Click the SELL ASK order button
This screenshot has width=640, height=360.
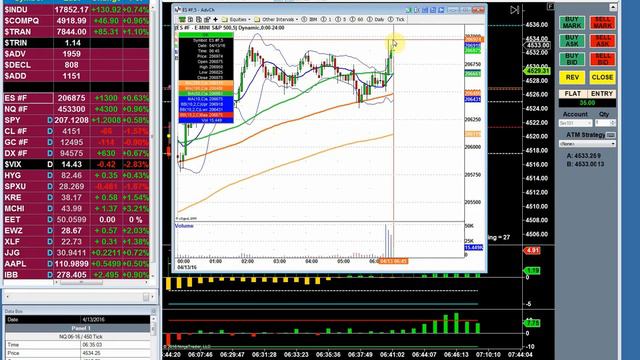pyautogui.click(x=602, y=41)
